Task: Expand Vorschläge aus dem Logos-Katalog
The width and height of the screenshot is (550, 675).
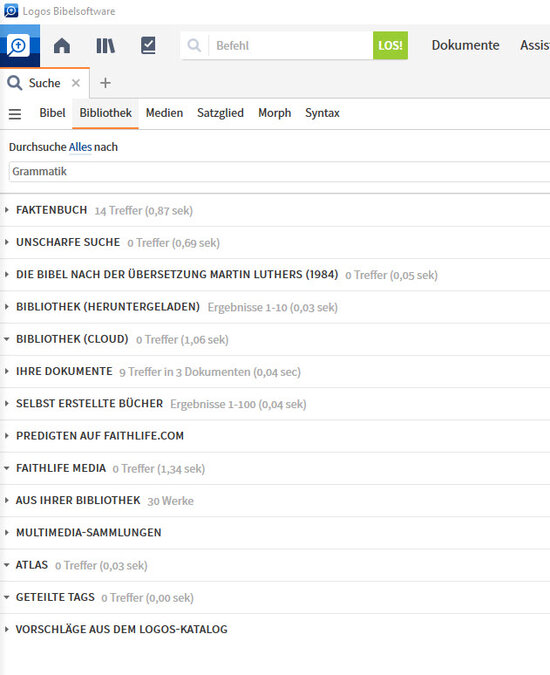Action: (6, 630)
